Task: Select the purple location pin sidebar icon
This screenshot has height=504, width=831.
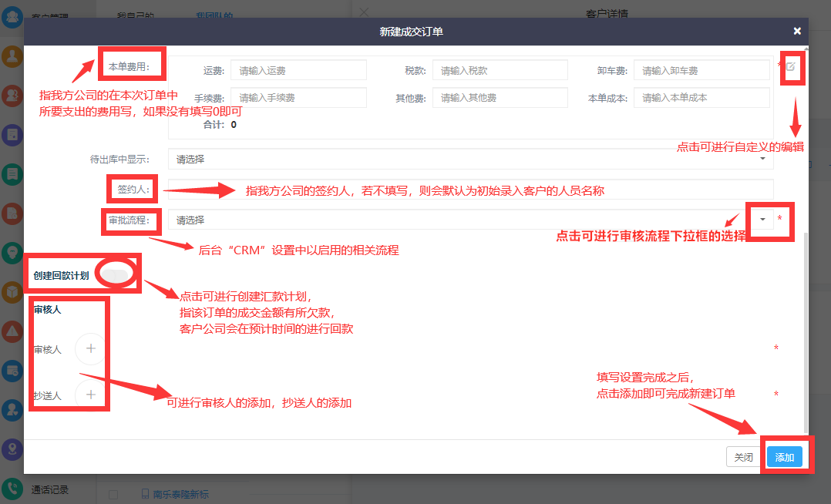Action: tap(12, 449)
